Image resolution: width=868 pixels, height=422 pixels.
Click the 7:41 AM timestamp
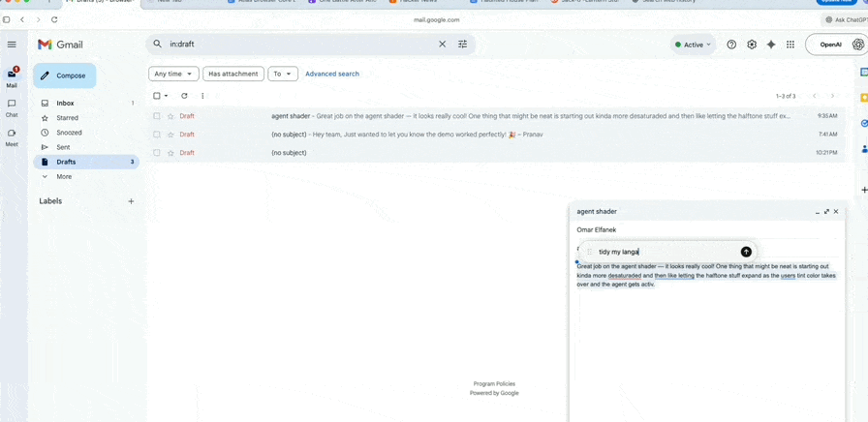click(x=827, y=135)
